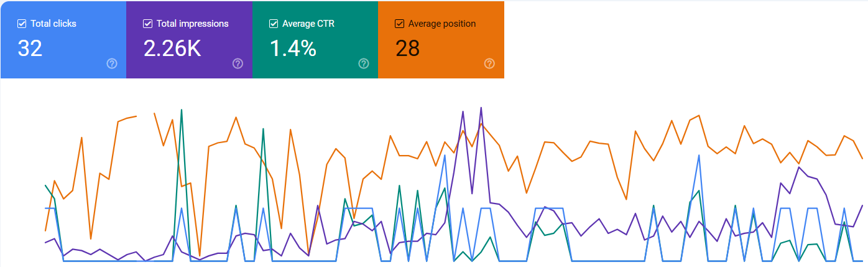The height and width of the screenshot is (267, 868).
Task: Click the 28 average position value
Action: [407, 48]
